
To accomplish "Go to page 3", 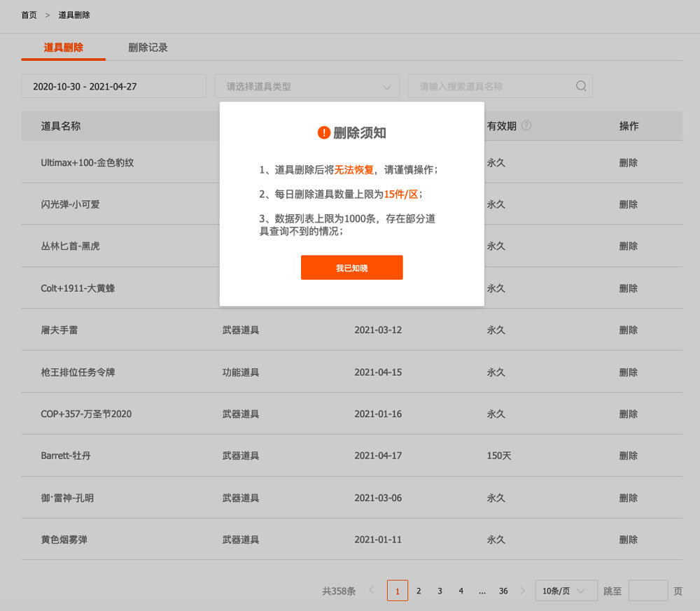I will pyautogui.click(x=440, y=591).
